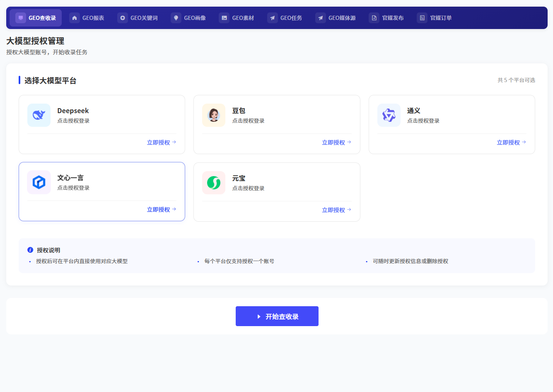Click the list icon beside 官媒订单
This screenshot has height=392, width=553.
422,18
